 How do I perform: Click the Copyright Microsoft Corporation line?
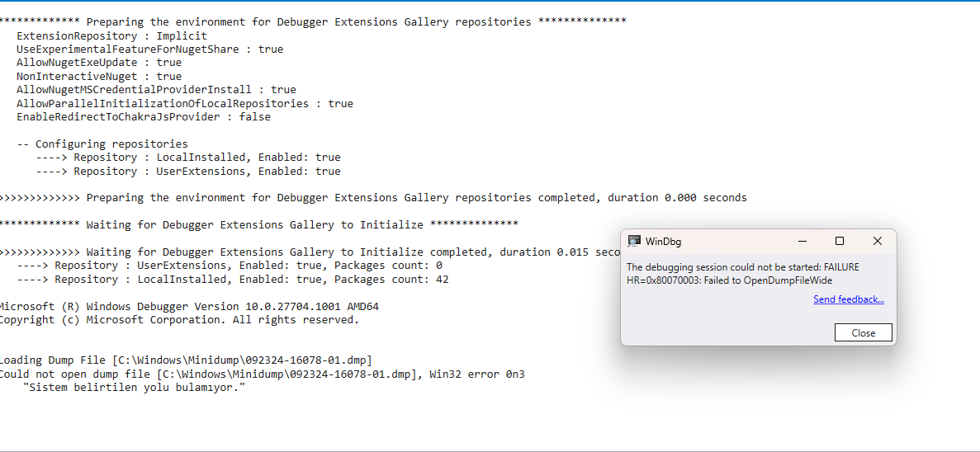point(178,320)
